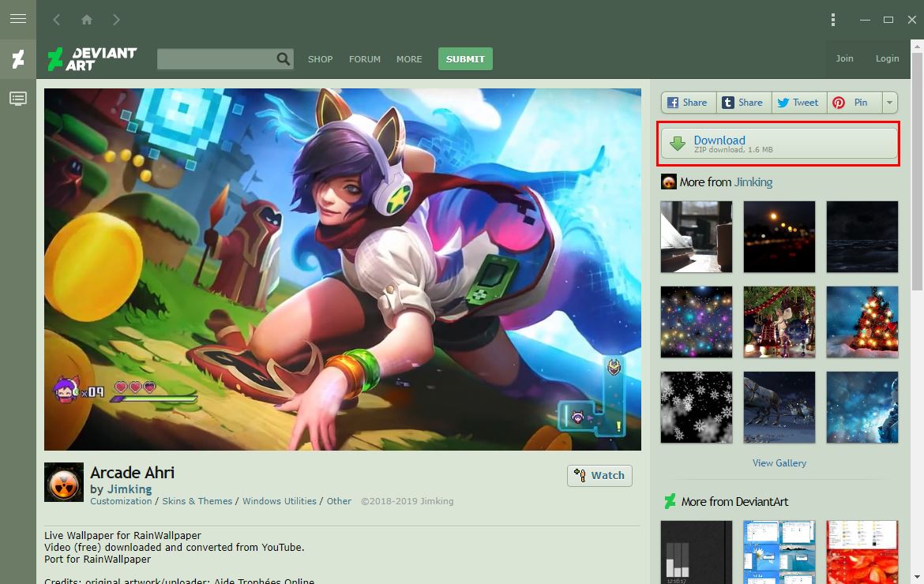Share on Tumblr
This screenshot has width=924, height=584.
[x=744, y=103]
